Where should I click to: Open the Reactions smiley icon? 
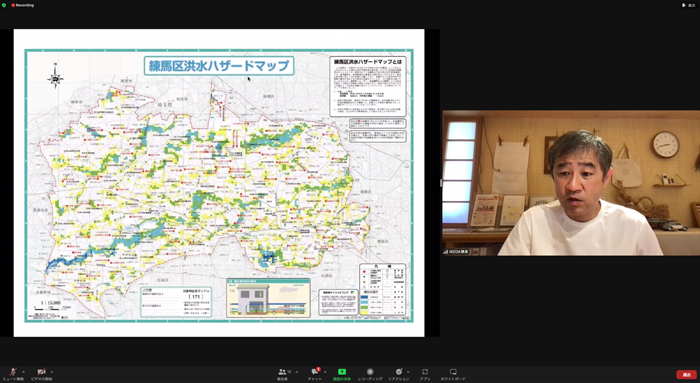pos(398,371)
